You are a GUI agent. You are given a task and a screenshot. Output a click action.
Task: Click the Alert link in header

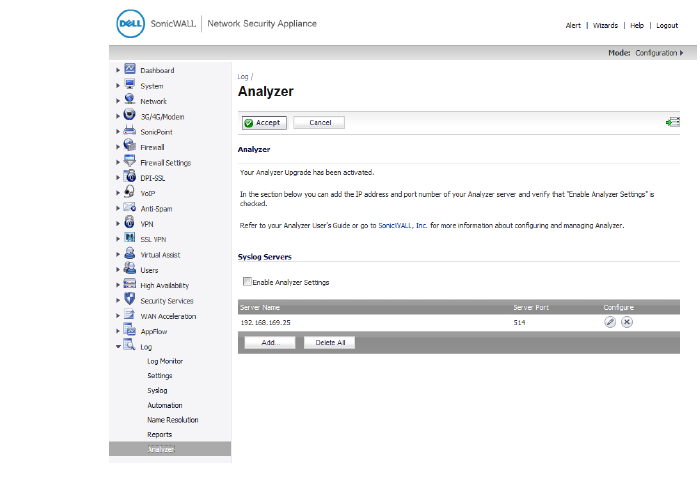click(573, 25)
